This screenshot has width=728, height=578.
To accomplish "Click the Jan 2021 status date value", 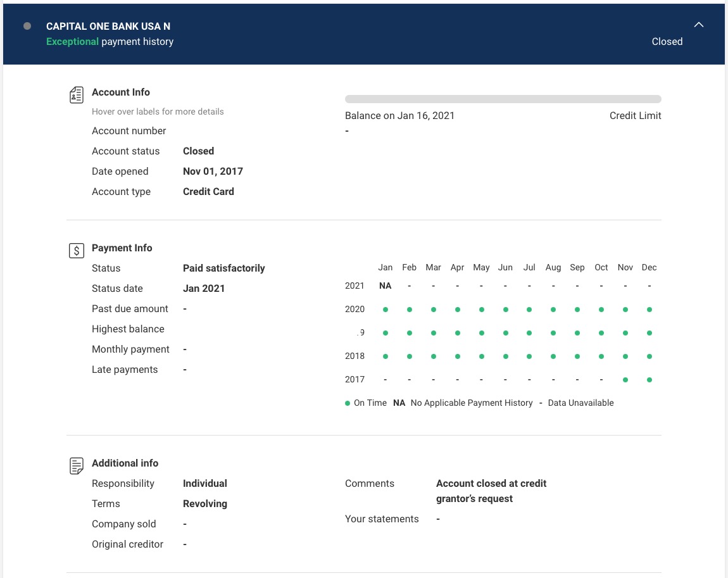I will [x=203, y=289].
